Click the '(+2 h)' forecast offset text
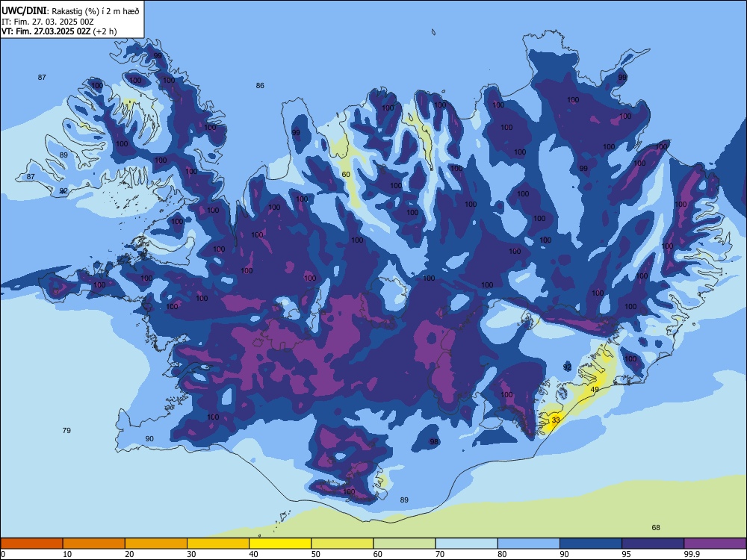The width and height of the screenshot is (747, 560). (x=105, y=32)
